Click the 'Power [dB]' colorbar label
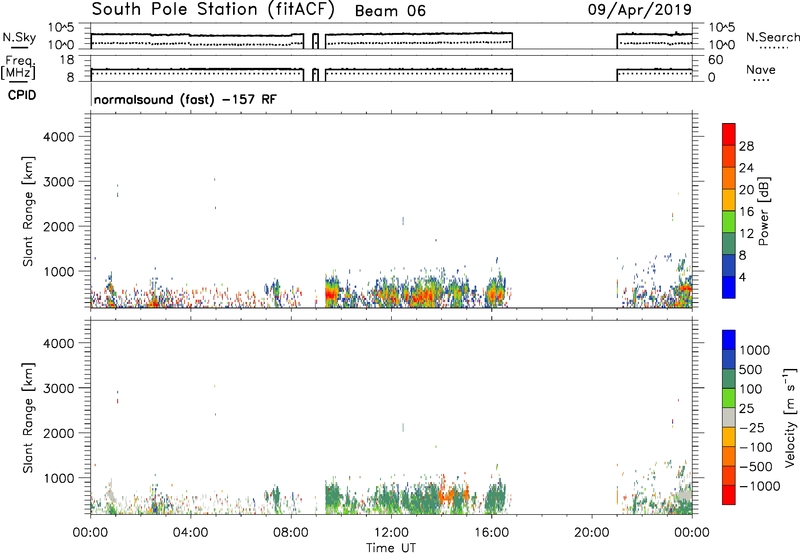This screenshot has height=554, width=800. click(764, 211)
